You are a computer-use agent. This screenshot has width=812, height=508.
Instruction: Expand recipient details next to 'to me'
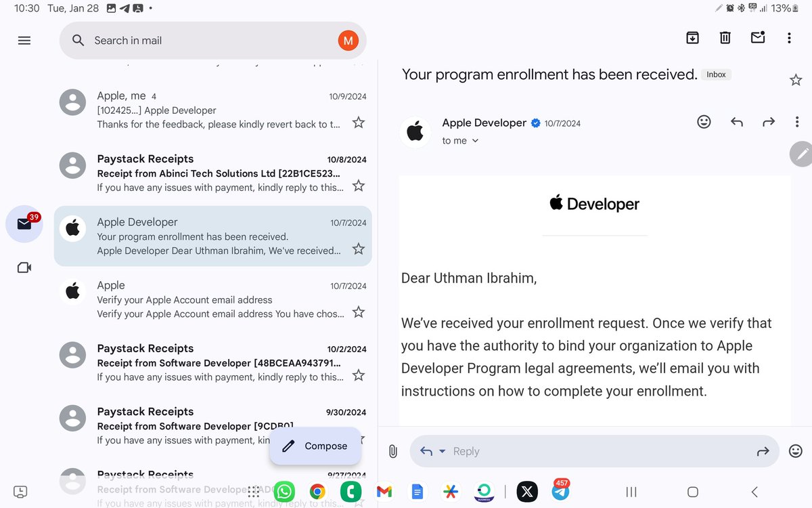point(475,141)
